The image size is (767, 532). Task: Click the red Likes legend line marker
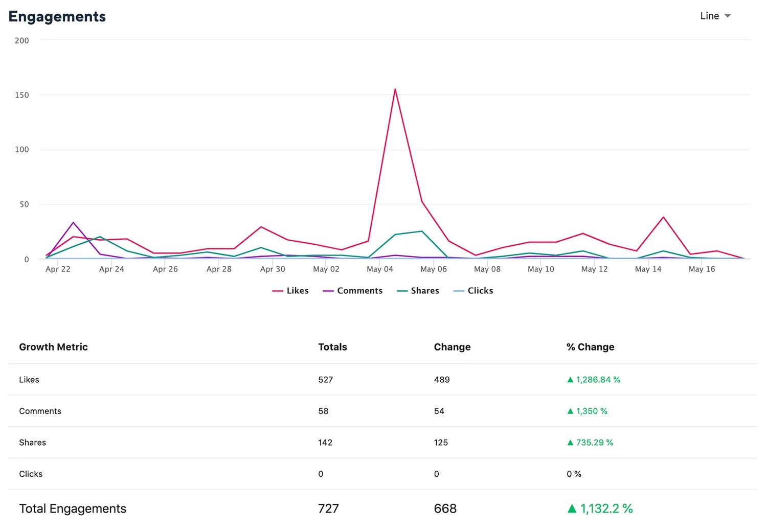coord(278,291)
